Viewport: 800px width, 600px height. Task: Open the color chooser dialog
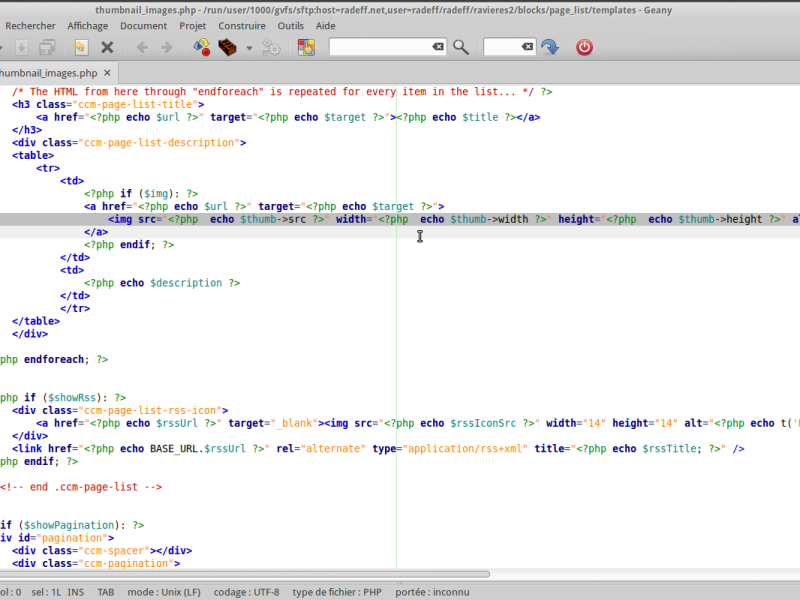coord(306,47)
